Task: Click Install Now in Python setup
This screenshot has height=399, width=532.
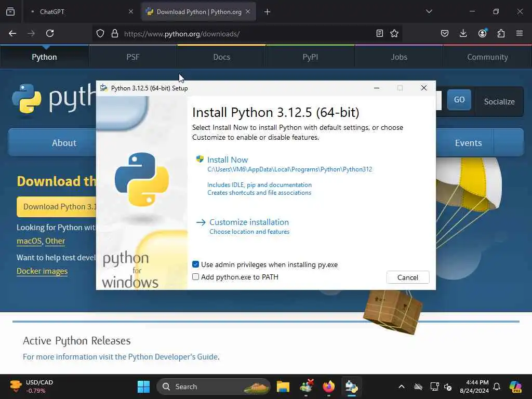Action: point(228,160)
